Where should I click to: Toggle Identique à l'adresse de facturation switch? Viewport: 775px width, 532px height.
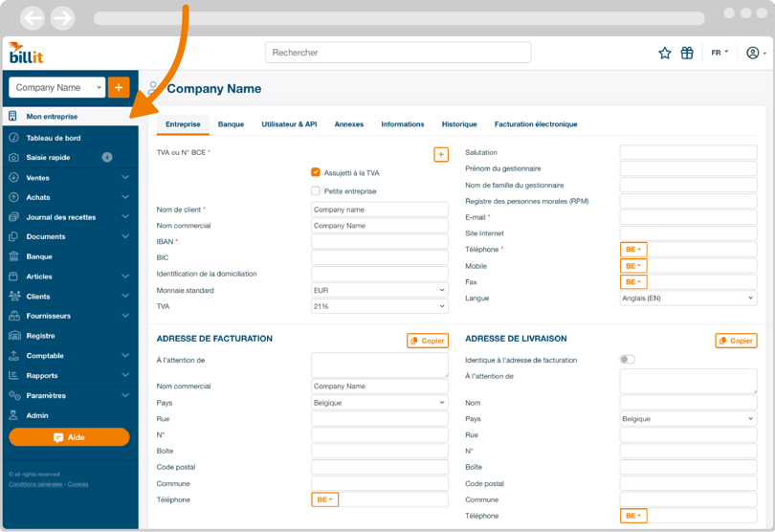627,360
